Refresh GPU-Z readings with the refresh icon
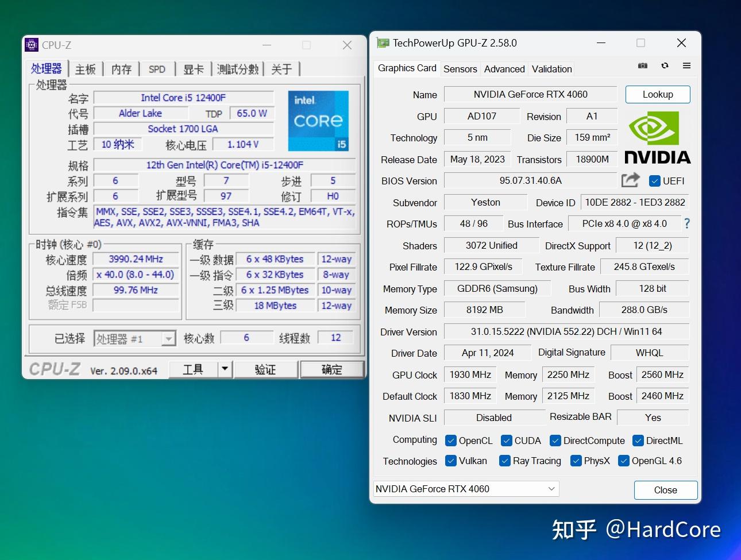The height and width of the screenshot is (560, 741). [x=665, y=65]
